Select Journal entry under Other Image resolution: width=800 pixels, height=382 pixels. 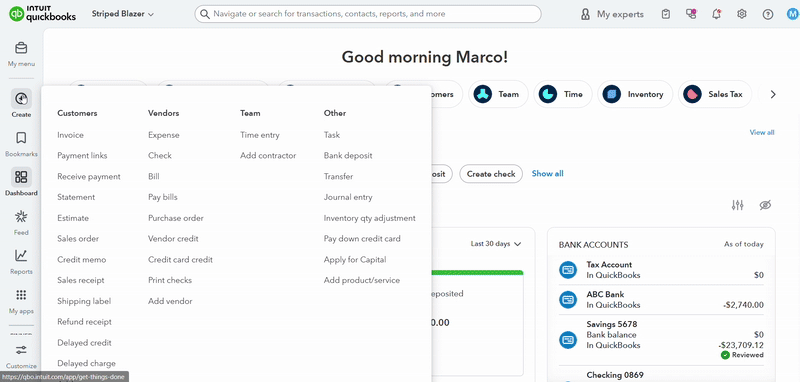coord(348,197)
